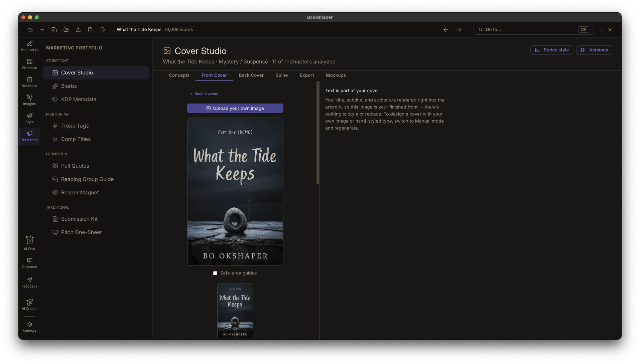This screenshot has width=640, height=364.
Task: Navigate back with left arrow icon
Action: (446, 30)
